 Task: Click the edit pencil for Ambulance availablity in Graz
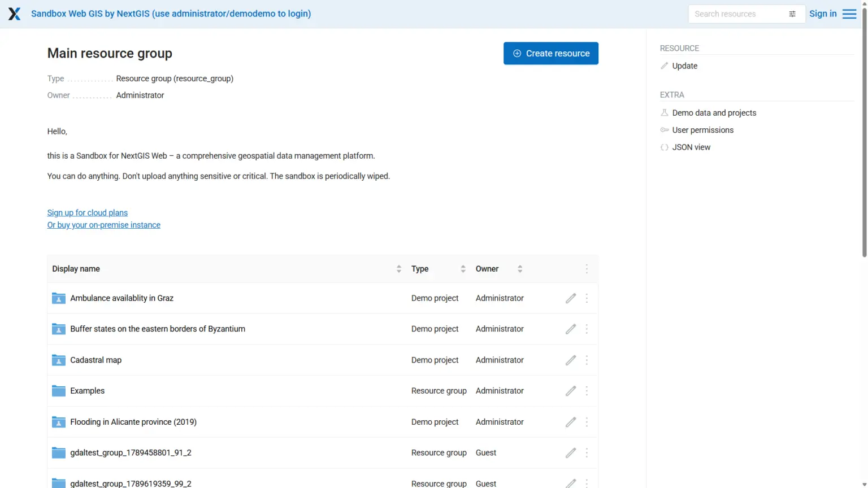(x=571, y=298)
